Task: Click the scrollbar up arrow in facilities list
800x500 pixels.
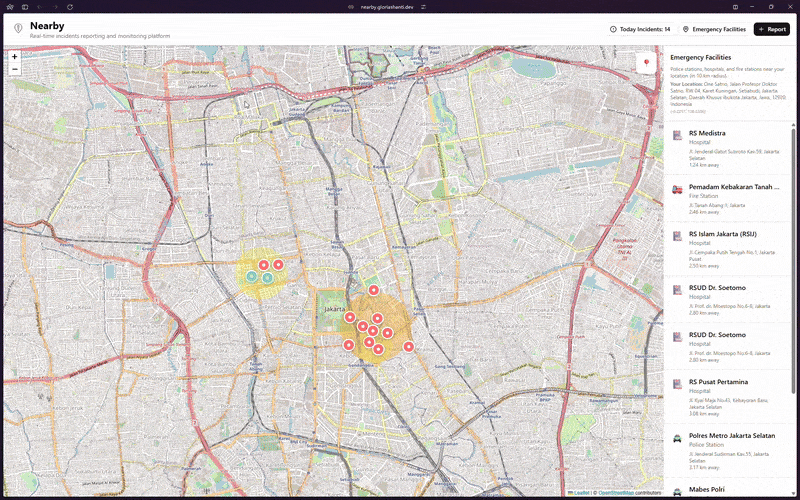Action: pyautogui.click(x=793, y=125)
